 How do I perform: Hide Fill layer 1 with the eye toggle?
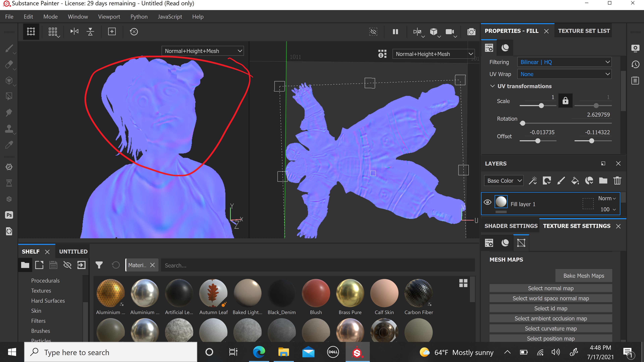[x=488, y=202]
